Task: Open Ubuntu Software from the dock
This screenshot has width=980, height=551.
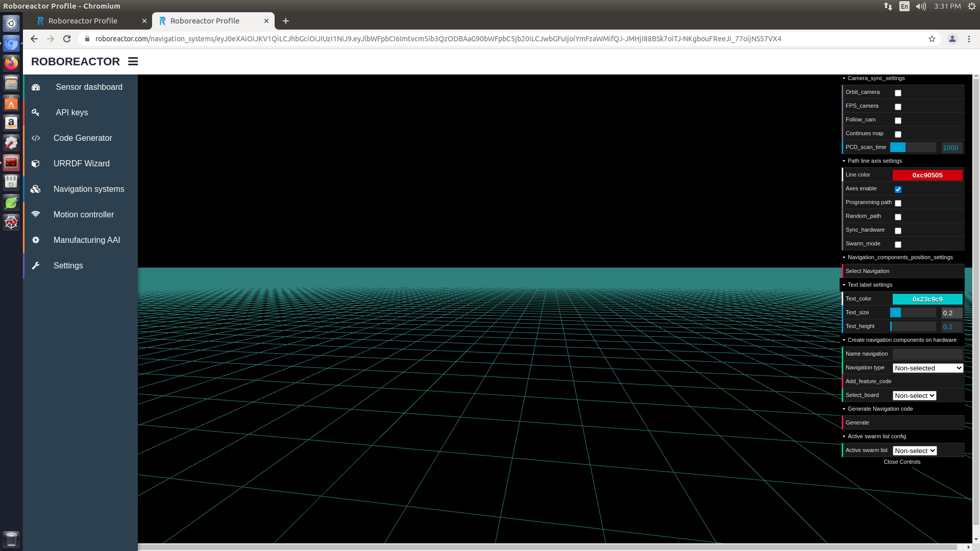Action: tap(11, 103)
